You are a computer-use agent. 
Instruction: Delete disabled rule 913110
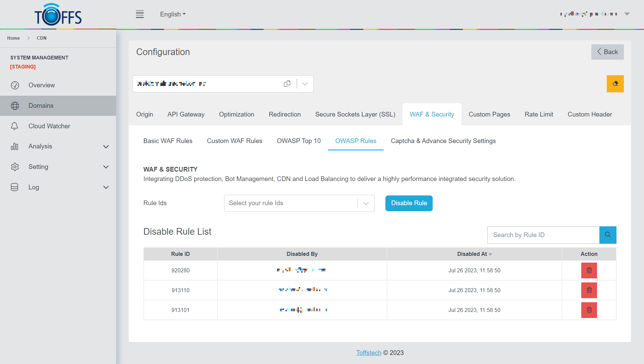pos(589,290)
